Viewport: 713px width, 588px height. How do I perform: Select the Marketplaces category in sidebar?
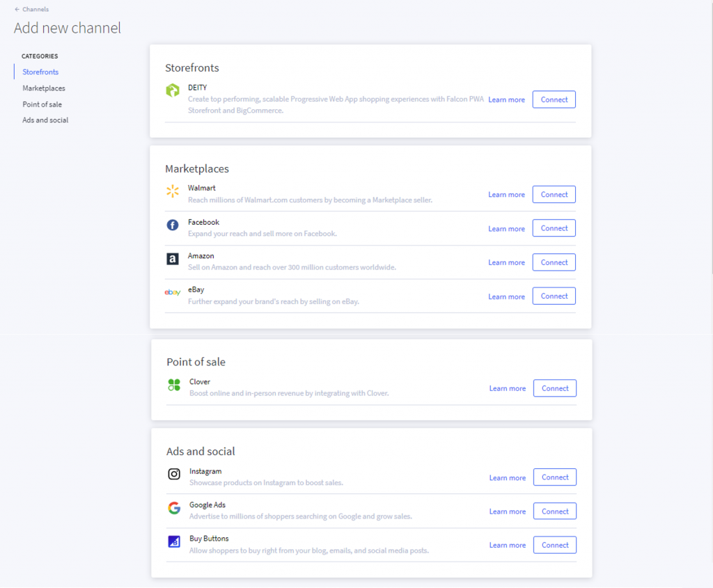tap(44, 88)
